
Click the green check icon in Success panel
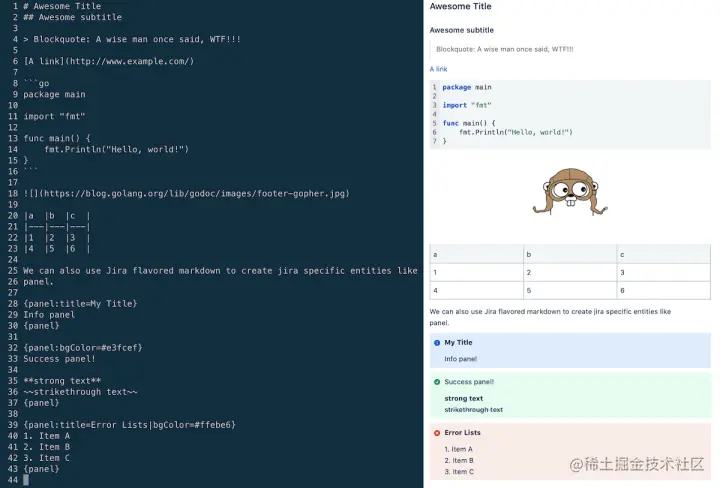pos(437,382)
